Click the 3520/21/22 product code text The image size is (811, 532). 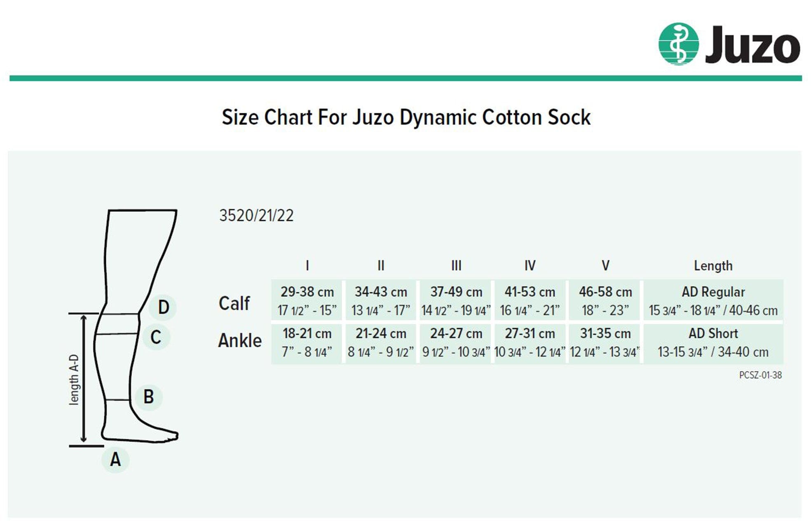256,216
